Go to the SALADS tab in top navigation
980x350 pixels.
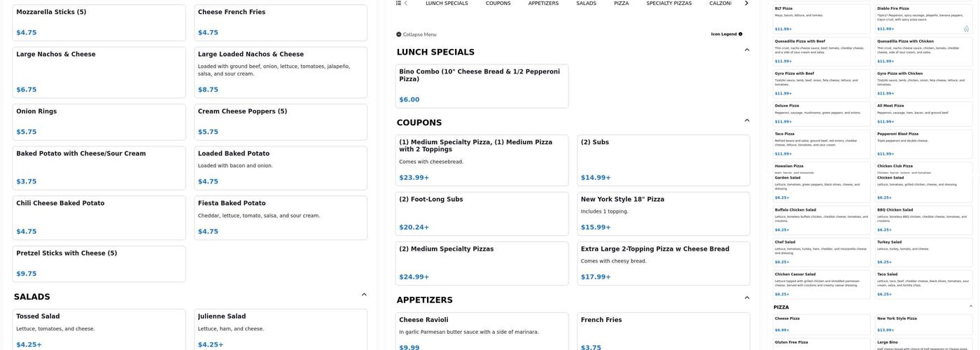click(x=586, y=3)
